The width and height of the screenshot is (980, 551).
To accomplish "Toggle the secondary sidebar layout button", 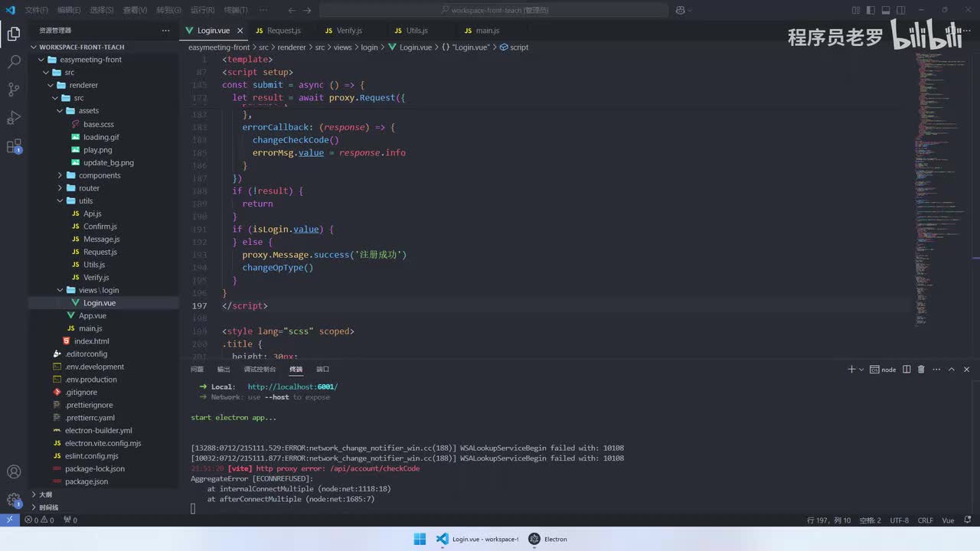I will (x=902, y=10).
